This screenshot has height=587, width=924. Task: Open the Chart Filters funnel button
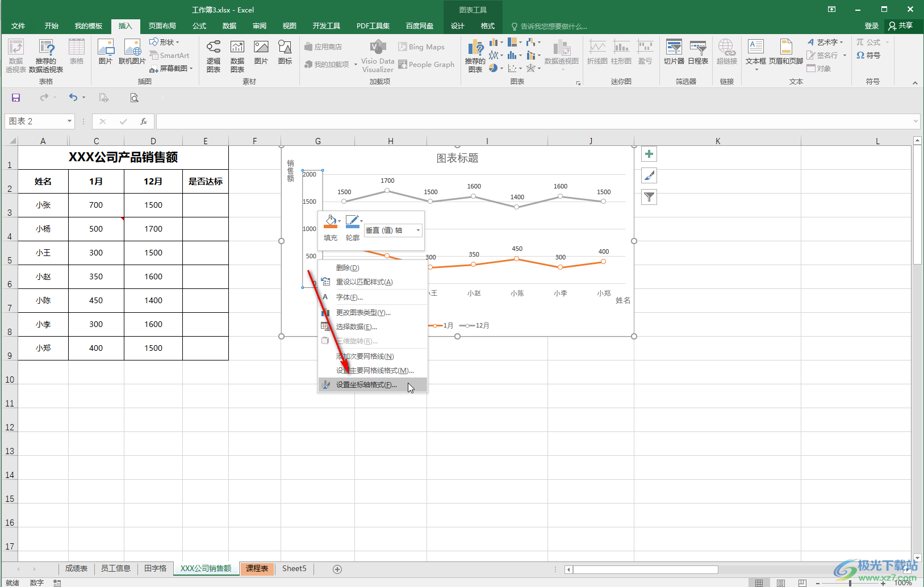[x=649, y=197]
